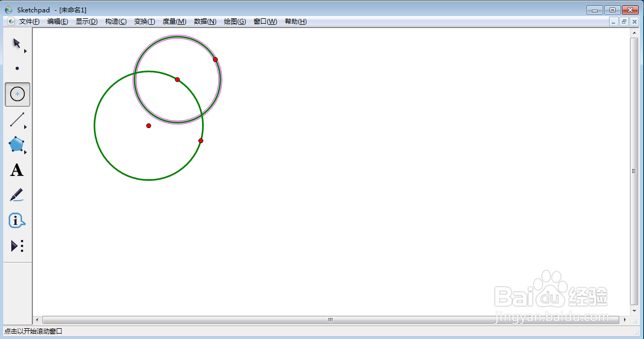Expand Polygon tool flyout triangle

(25, 152)
